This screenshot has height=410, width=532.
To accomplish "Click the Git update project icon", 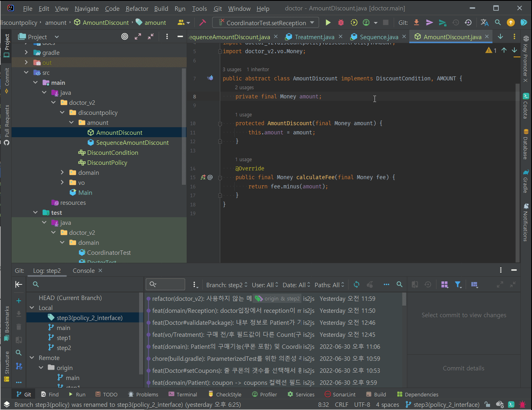I will [416, 23].
